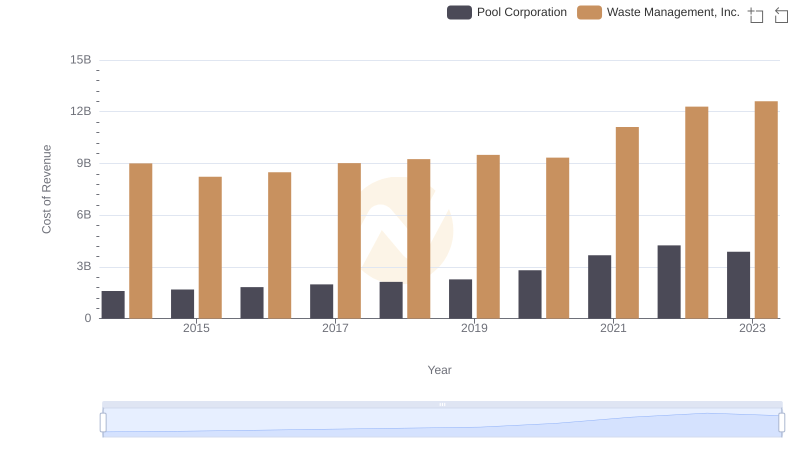Click the 2023 Waste Management bar
The height and width of the screenshot is (461, 800).
coord(766,210)
